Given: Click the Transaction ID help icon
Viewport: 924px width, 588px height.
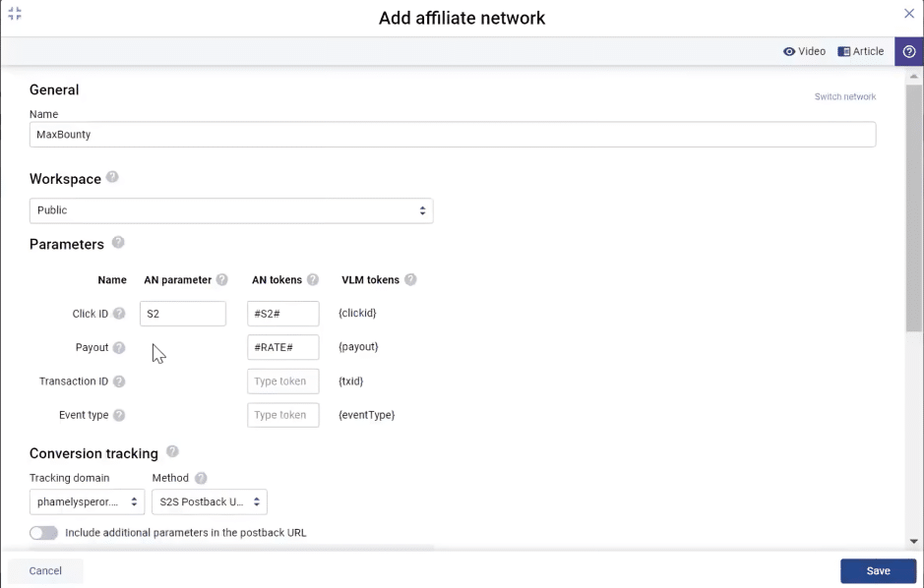Looking at the screenshot, I should click(x=119, y=382).
